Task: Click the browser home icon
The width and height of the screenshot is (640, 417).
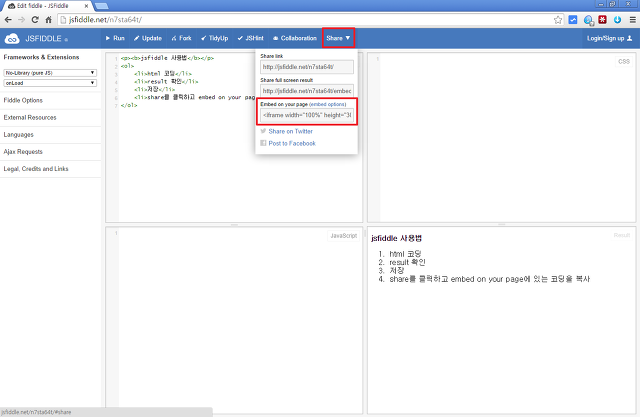Action: (x=49, y=20)
